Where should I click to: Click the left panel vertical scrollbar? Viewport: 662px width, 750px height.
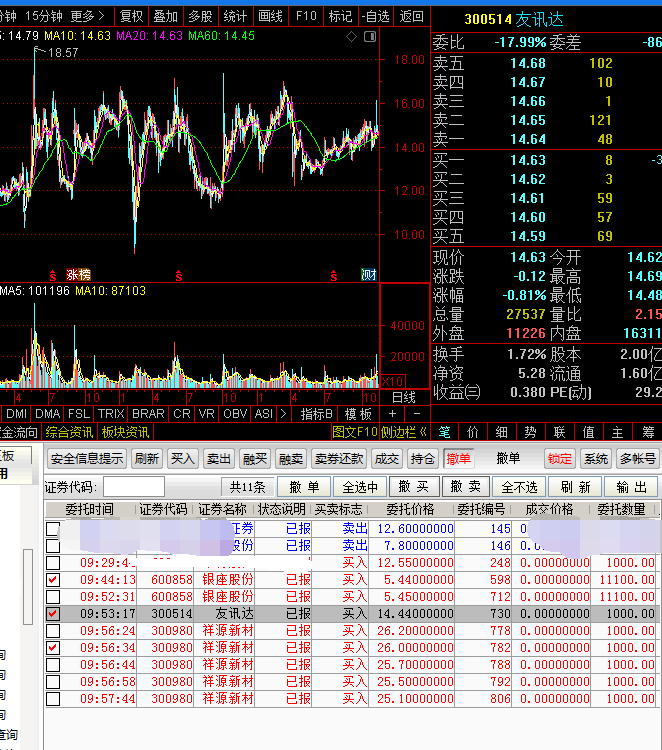tap(28, 586)
